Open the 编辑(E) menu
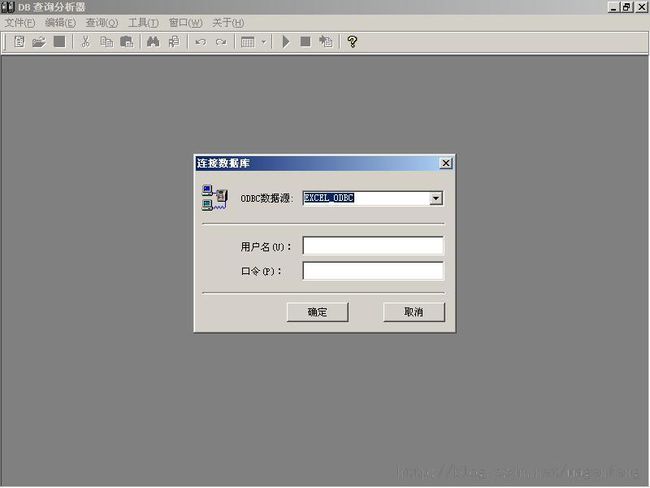650x488 pixels. tap(61, 23)
